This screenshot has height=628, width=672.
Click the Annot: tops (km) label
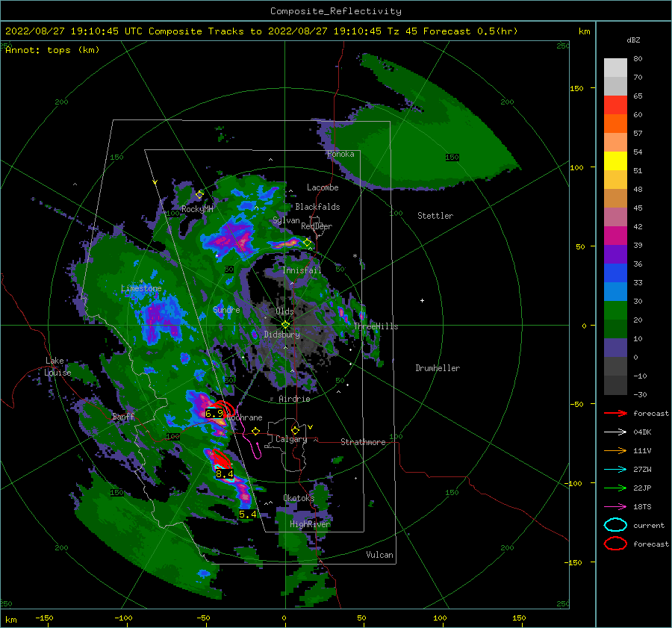pyautogui.click(x=52, y=50)
